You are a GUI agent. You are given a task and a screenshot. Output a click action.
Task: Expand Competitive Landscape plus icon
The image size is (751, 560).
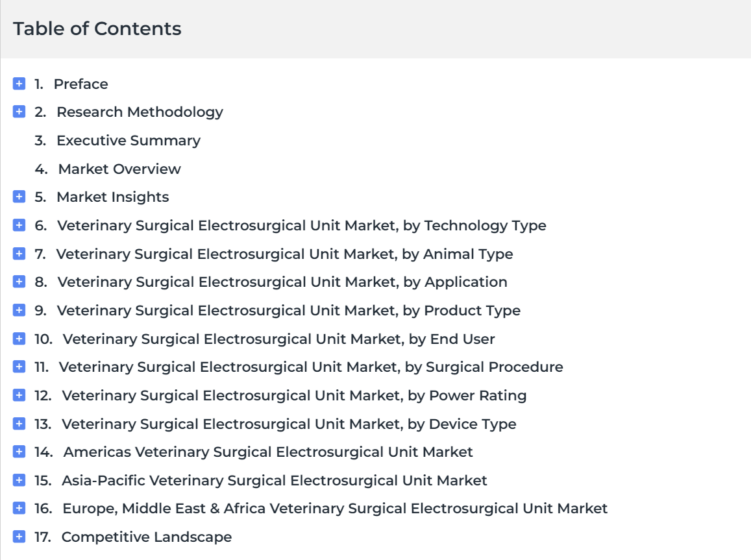[19, 537]
